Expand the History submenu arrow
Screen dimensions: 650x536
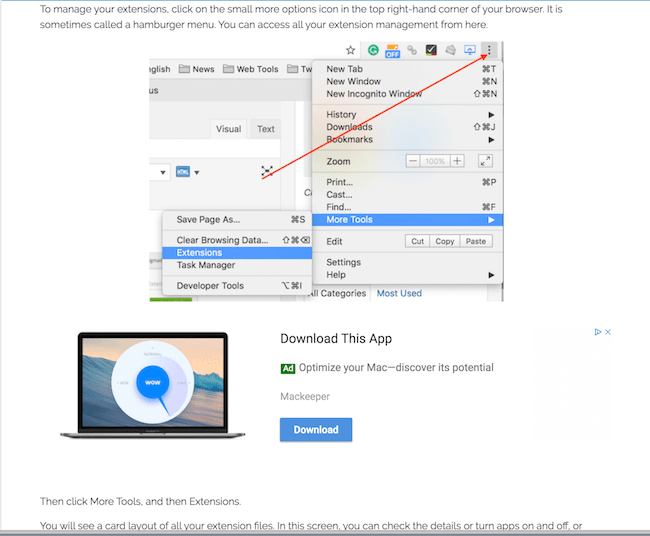click(490, 115)
